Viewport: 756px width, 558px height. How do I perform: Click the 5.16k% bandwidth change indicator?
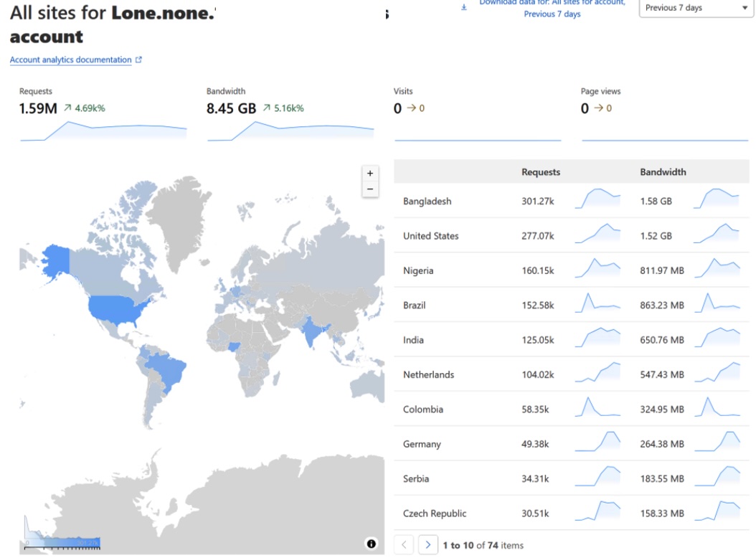click(283, 108)
